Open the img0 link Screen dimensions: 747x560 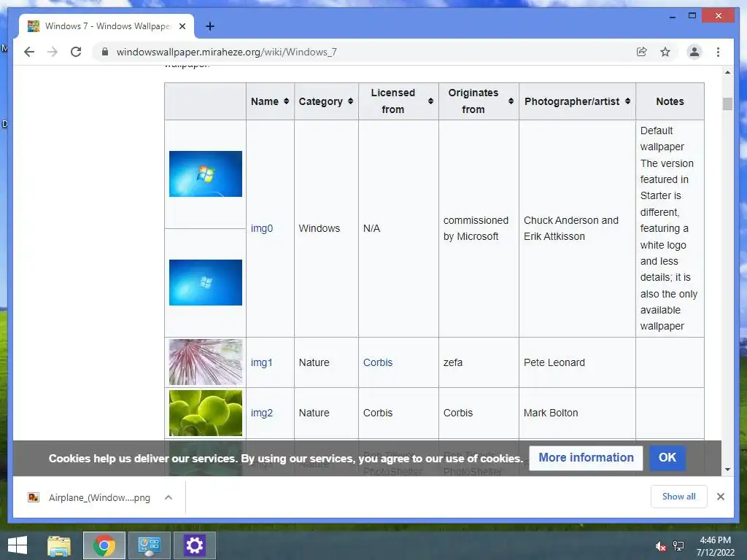[x=262, y=228]
